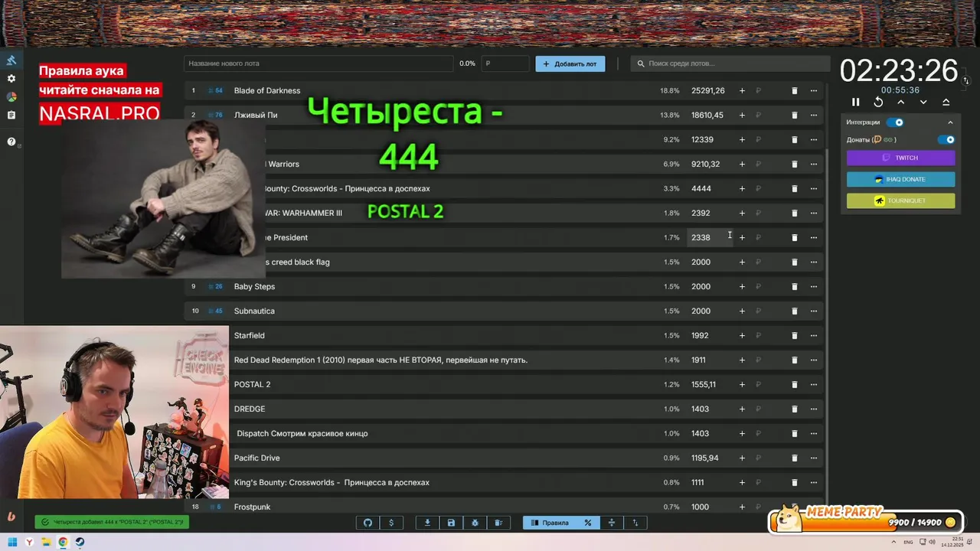
Task: Open Yandex browser from taskbar
Action: click(x=29, y=543)
